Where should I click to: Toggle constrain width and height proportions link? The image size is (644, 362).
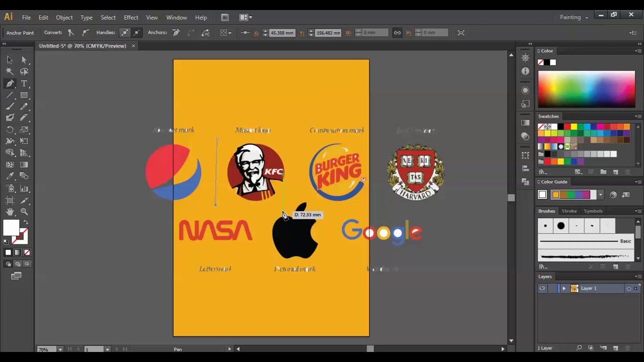(397, 33)
